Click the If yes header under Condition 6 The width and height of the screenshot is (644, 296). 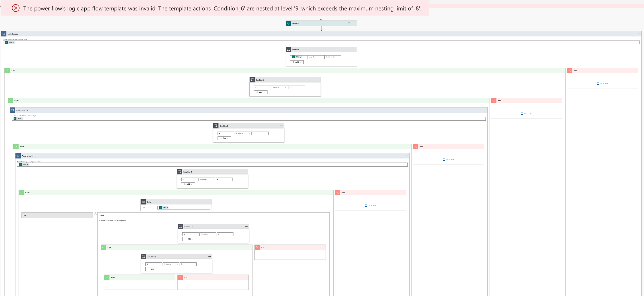[x=140, y=277]
